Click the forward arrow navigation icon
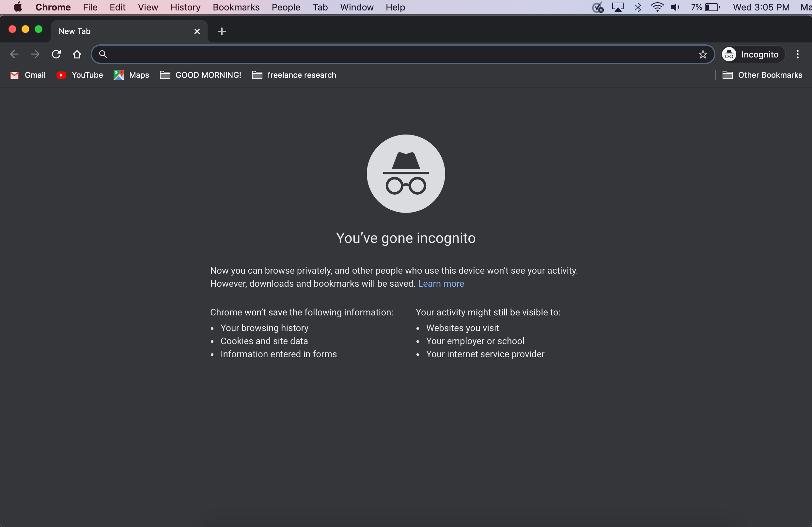The height and width of the screenshot is (527, 812). (35, 54)
